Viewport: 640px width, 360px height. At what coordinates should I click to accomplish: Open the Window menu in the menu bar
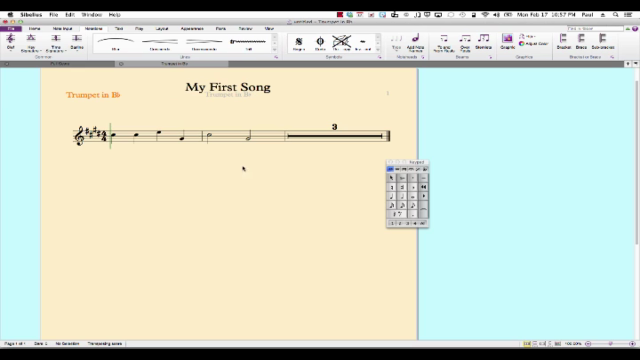(91, 15)
